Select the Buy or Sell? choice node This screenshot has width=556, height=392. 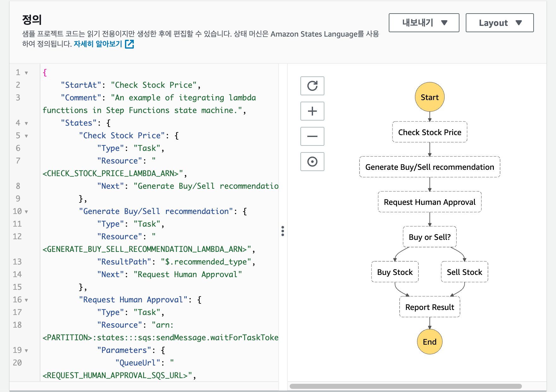(x=429, y=237)
